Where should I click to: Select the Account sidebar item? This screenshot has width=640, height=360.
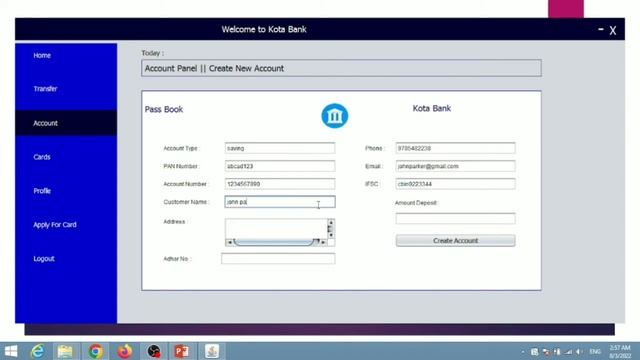(x=66, y=123)
